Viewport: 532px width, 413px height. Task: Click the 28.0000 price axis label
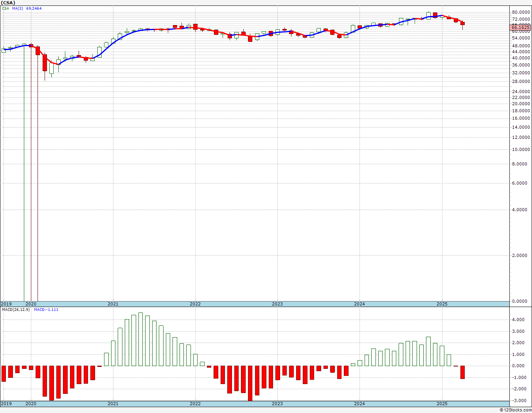[521, 81]
